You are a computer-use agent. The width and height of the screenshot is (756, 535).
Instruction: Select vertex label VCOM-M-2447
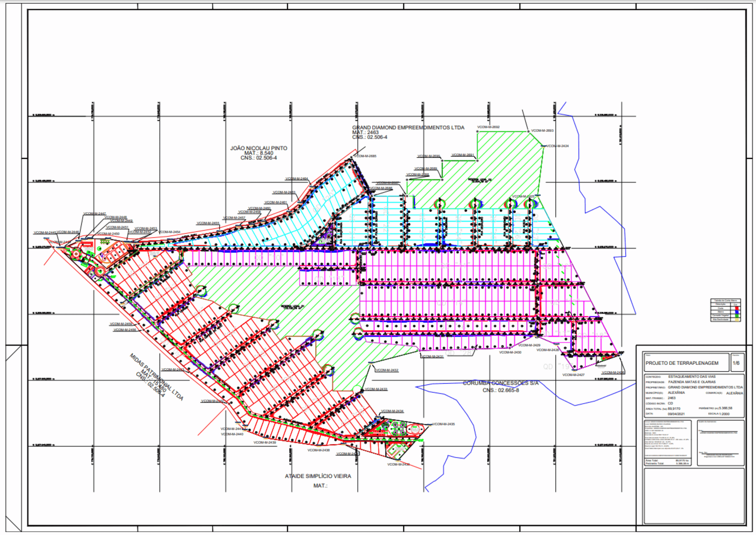coord(94,214)
